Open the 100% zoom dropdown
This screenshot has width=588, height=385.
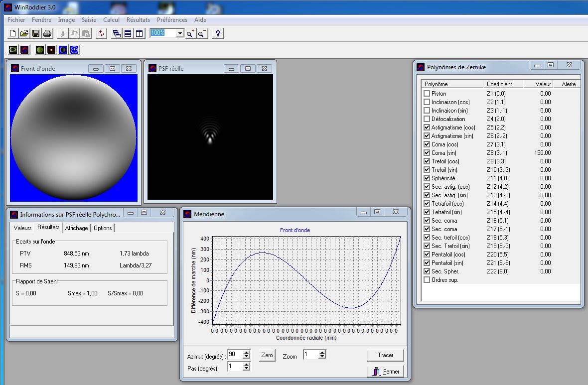click(x=180, y=33)
